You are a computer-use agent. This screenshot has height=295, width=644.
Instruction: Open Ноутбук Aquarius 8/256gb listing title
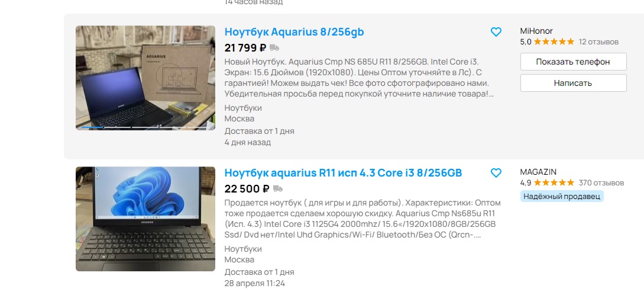click(294, 31)
